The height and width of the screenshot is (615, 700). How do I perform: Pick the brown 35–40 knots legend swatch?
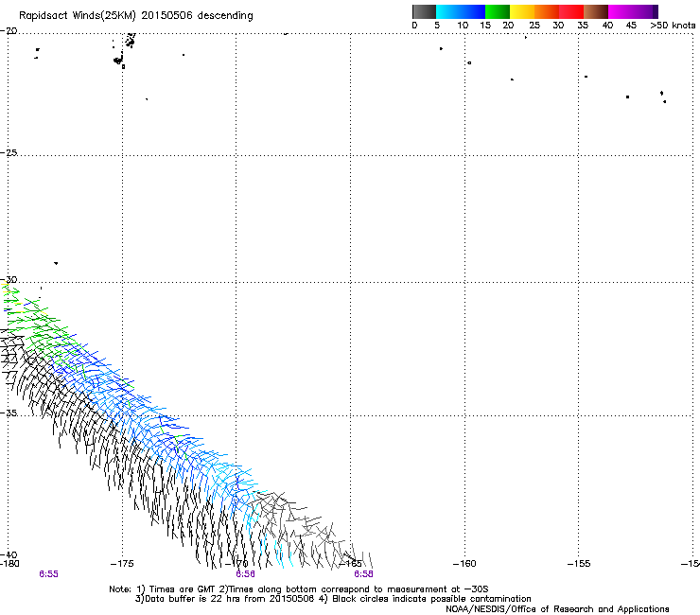(596, 11)
